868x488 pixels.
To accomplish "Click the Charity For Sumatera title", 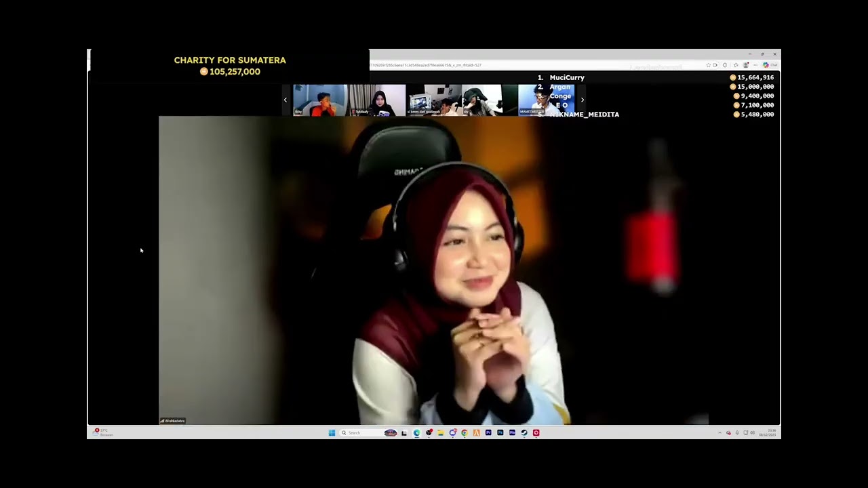I will click(x=230, y=60).
